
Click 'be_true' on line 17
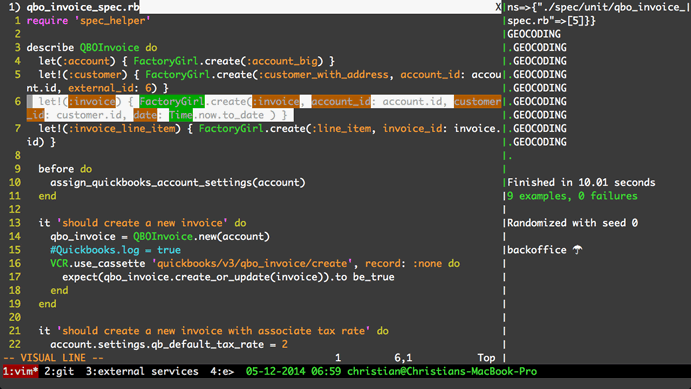[x=374, y=277]
